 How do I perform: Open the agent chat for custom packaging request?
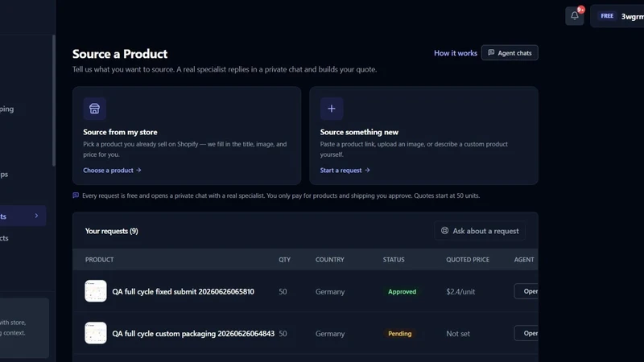[x=526, y=333]
